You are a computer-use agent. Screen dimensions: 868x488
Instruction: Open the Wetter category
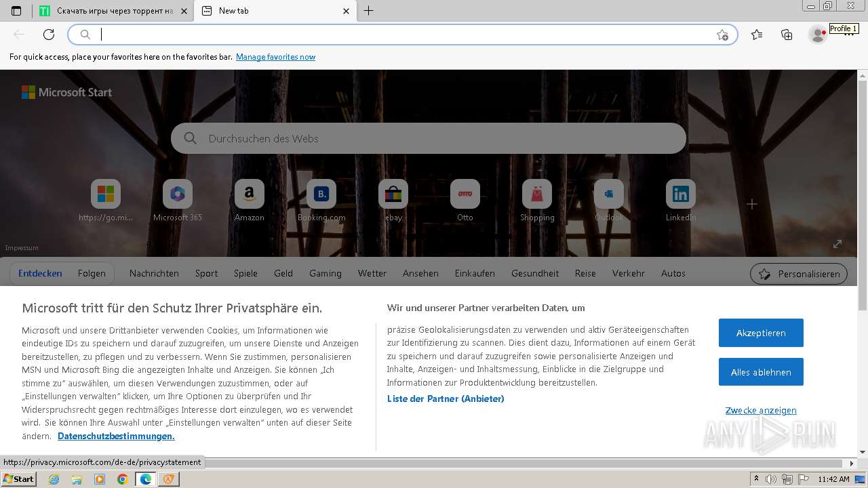372,273
